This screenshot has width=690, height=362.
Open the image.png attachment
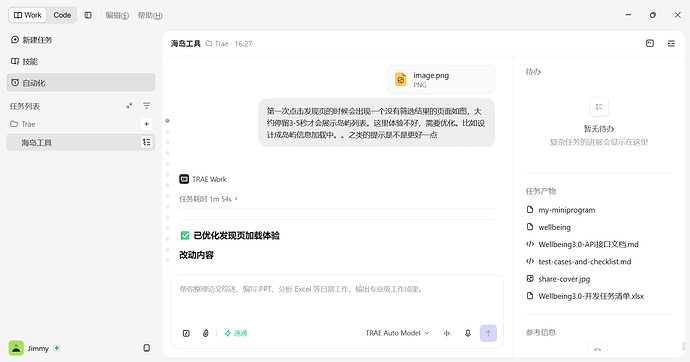441,80
